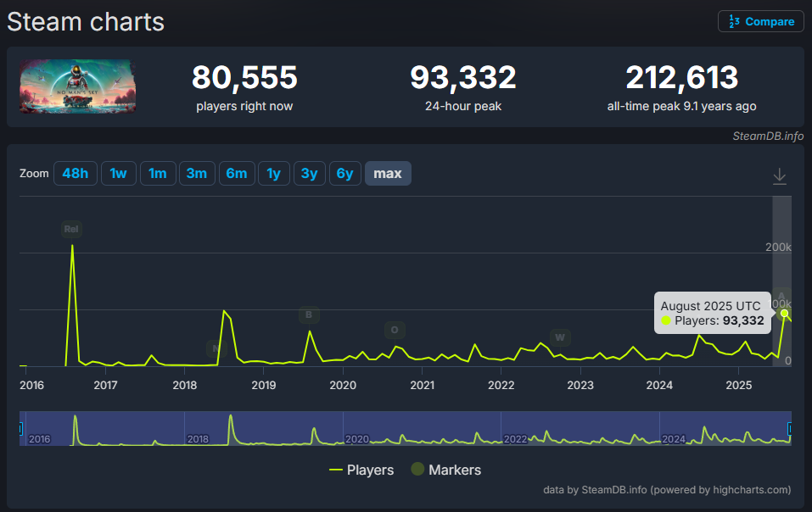This screenshot has height=512, width=812.
Task: Click the 2022 label in the navigator strip
Action: coord(515,439)
